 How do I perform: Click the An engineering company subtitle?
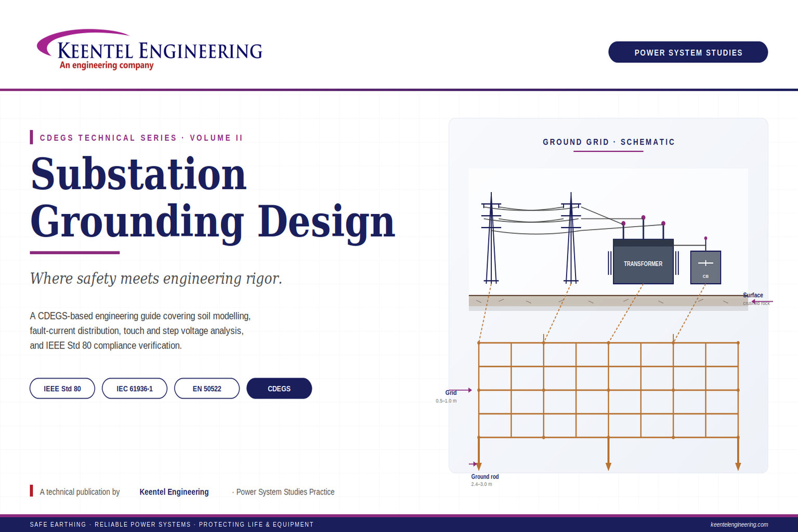pos(107,65)
